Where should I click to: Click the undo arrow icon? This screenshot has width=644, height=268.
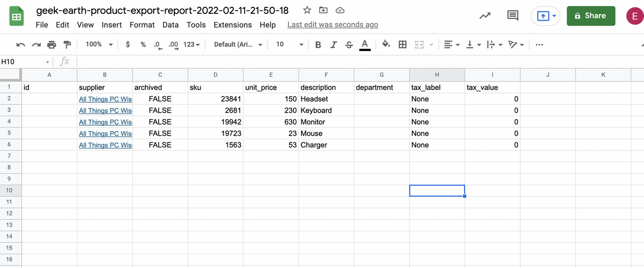21,45
